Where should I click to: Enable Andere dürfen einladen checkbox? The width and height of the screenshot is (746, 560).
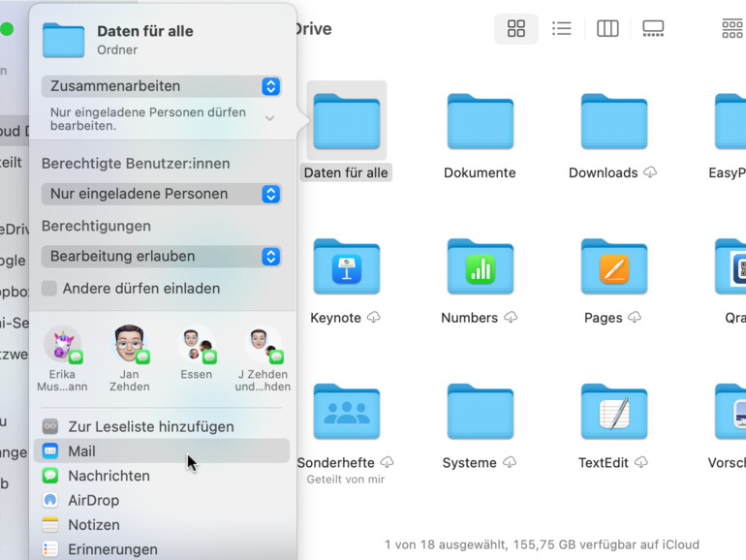[49, 289]
